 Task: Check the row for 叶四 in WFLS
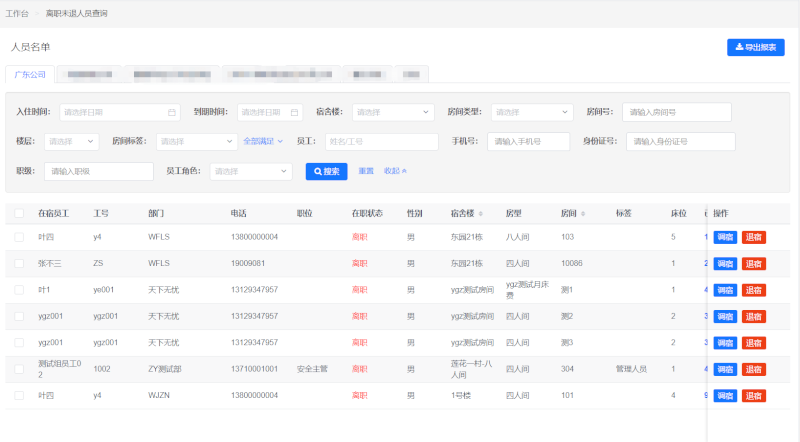click(x=19, y=237)
